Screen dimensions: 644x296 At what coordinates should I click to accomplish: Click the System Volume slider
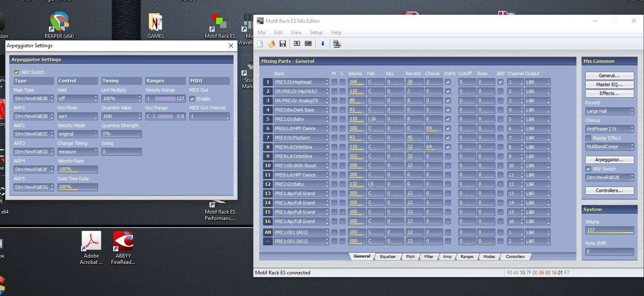[x=610, y=230]
